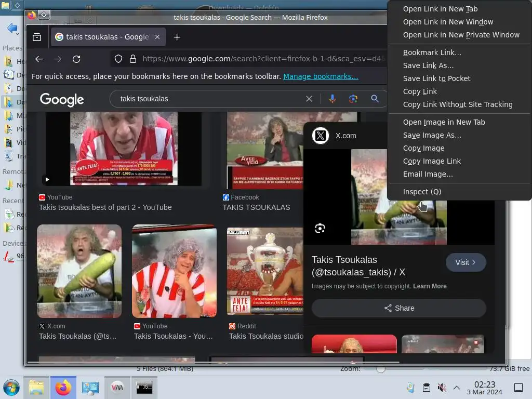Click Firefox back arrow button

pyautogui.click(x=39, y=59)
